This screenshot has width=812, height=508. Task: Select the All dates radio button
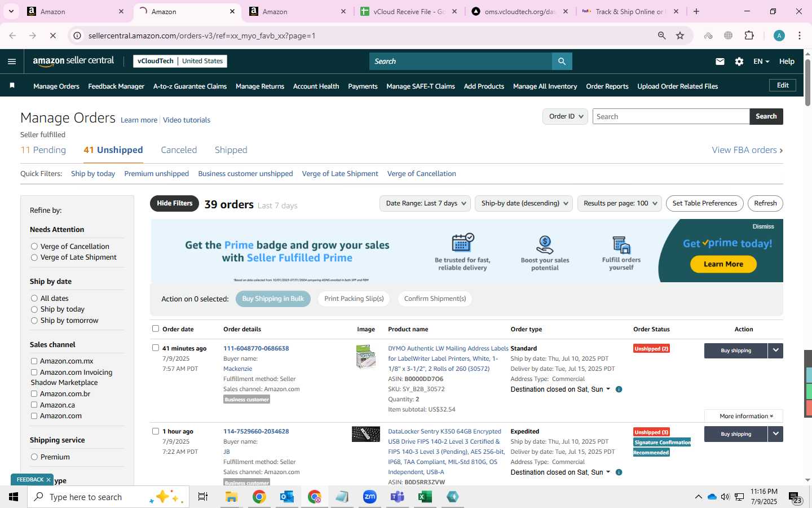34,298
